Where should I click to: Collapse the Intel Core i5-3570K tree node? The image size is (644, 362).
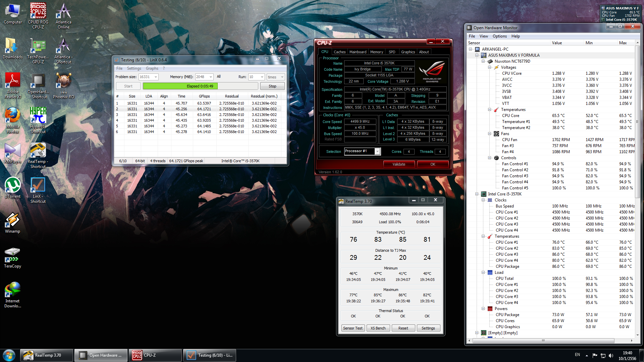tap(477, 194)
